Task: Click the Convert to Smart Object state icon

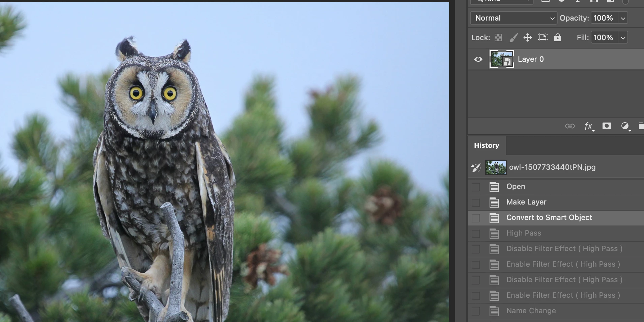Action: click(x=494, y=218)
